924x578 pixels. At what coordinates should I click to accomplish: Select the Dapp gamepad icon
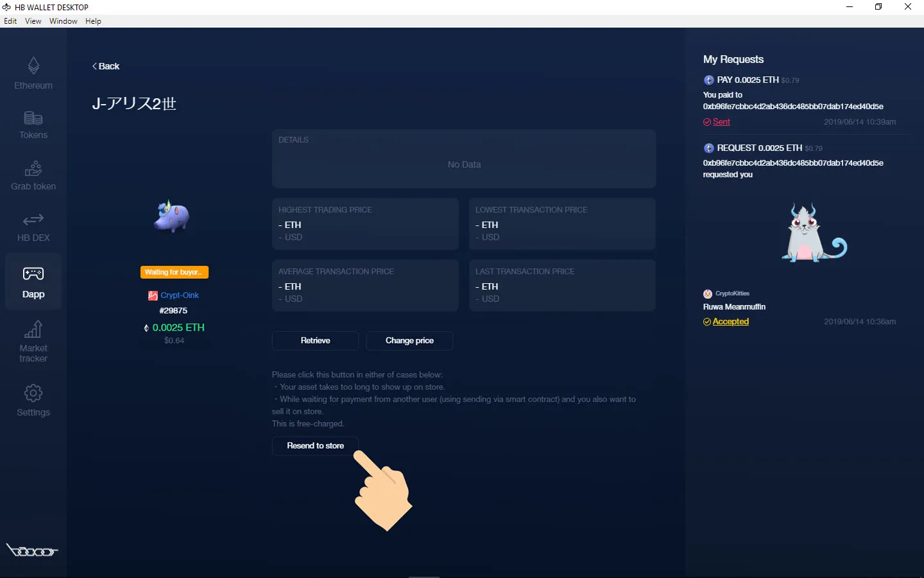click(x=33, y=274)
